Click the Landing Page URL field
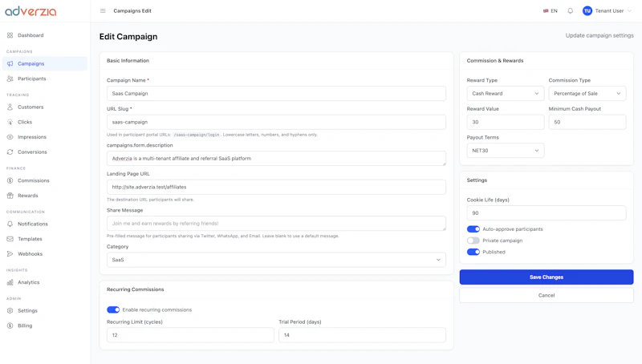642x364 pixels. 276,187
